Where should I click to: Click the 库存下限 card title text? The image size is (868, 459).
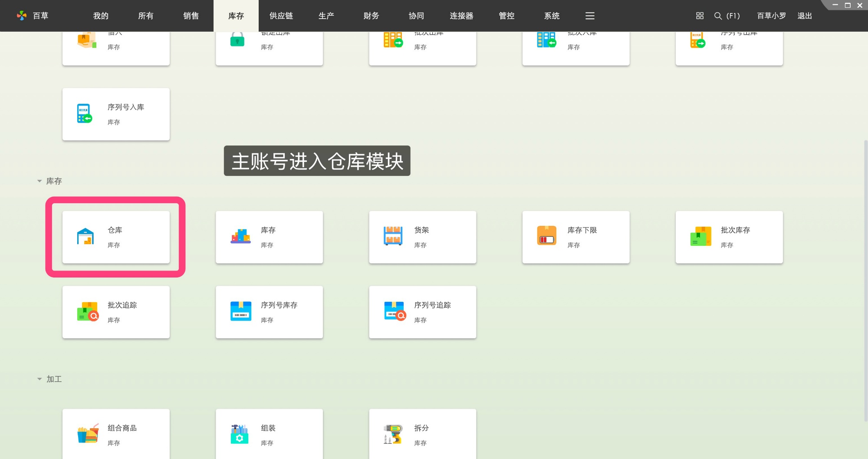[582, 230]
